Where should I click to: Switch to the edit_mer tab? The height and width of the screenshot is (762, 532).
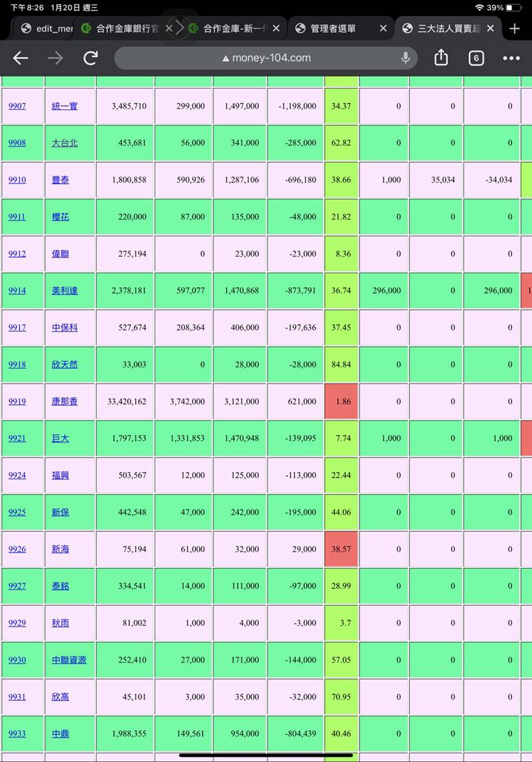[x=46, y=29]
